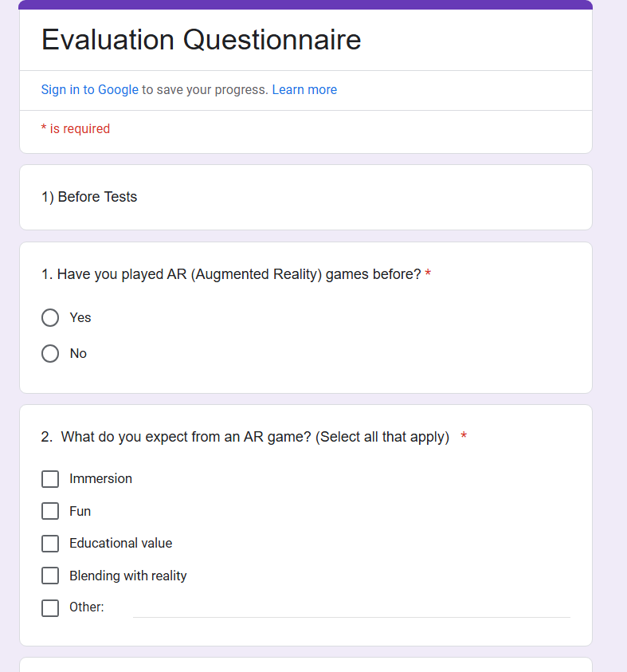Click the Sign in to Google link
Screen dimensions: 627x672
[89, 89]
